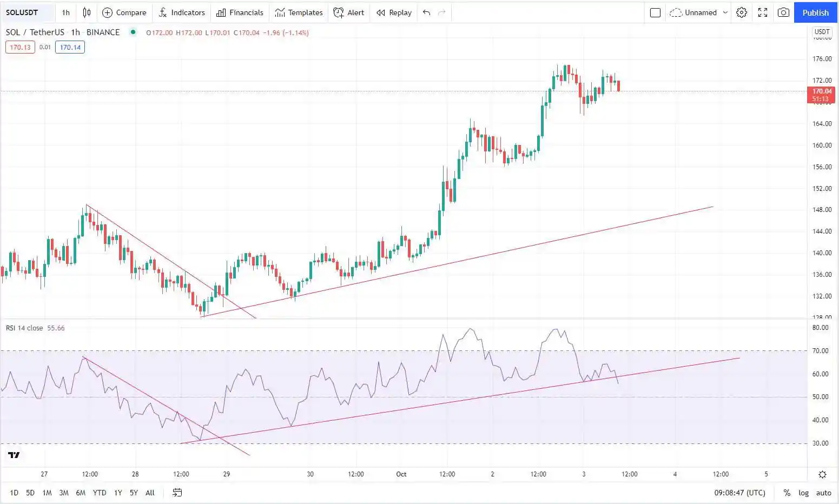Viewport: 839px width, 504px height.
Task: Click the SOLUSDT symbol search field
Action: [27, 12]
